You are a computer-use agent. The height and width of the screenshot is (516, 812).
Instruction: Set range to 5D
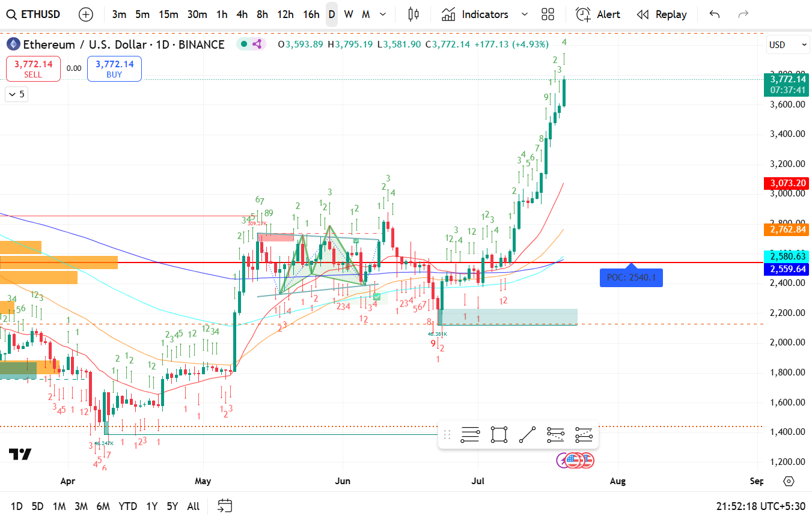click(37, 506)
